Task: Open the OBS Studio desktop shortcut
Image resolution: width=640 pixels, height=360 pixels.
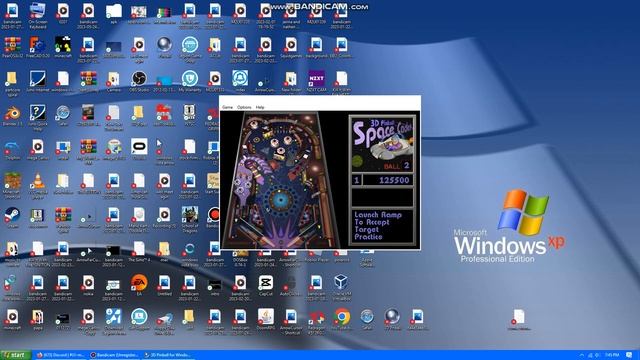Action: pyautogui.click(x=139, y=82)
